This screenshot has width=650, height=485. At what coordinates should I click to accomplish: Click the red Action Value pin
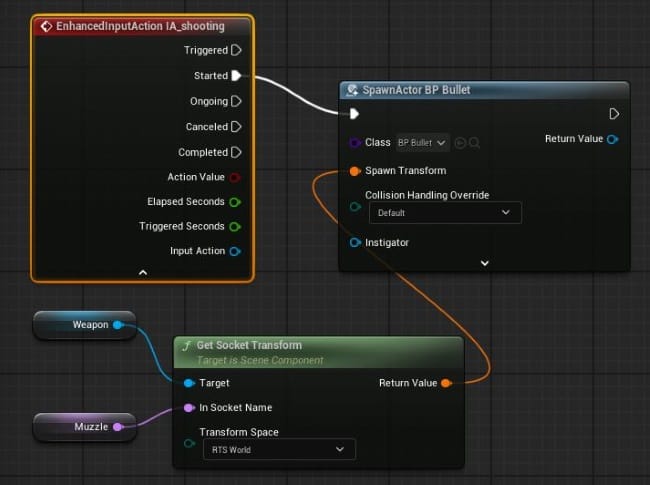pos(235,177)
